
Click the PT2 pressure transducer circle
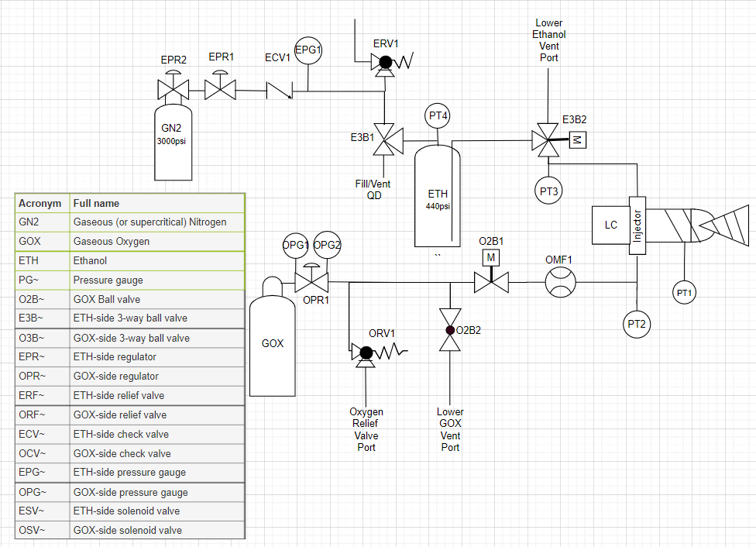point(637,323)
